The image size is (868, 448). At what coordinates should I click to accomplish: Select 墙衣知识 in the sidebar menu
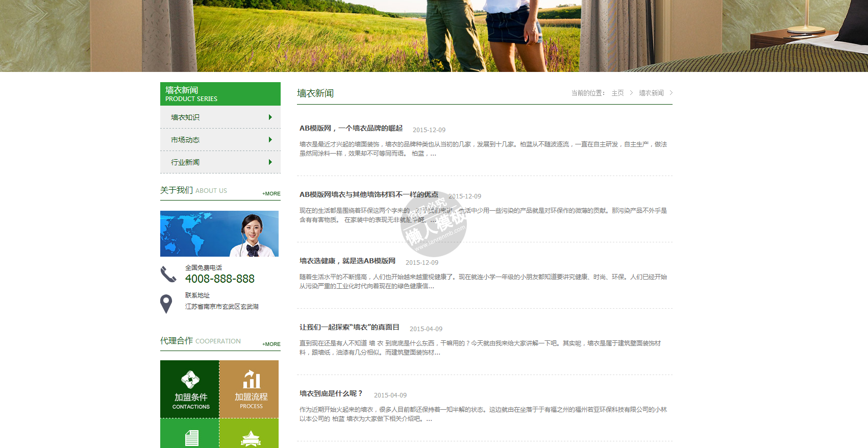click(x=185, y=117)
